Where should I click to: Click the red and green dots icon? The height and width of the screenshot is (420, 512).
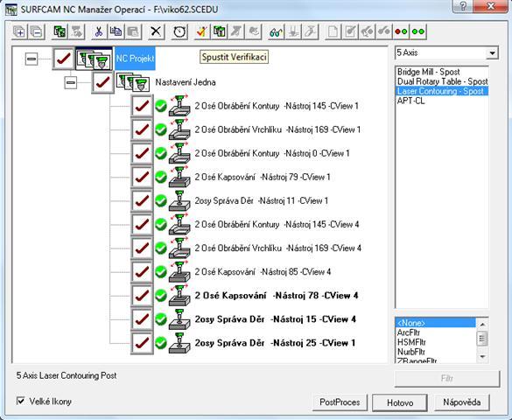tap(401, 31)
